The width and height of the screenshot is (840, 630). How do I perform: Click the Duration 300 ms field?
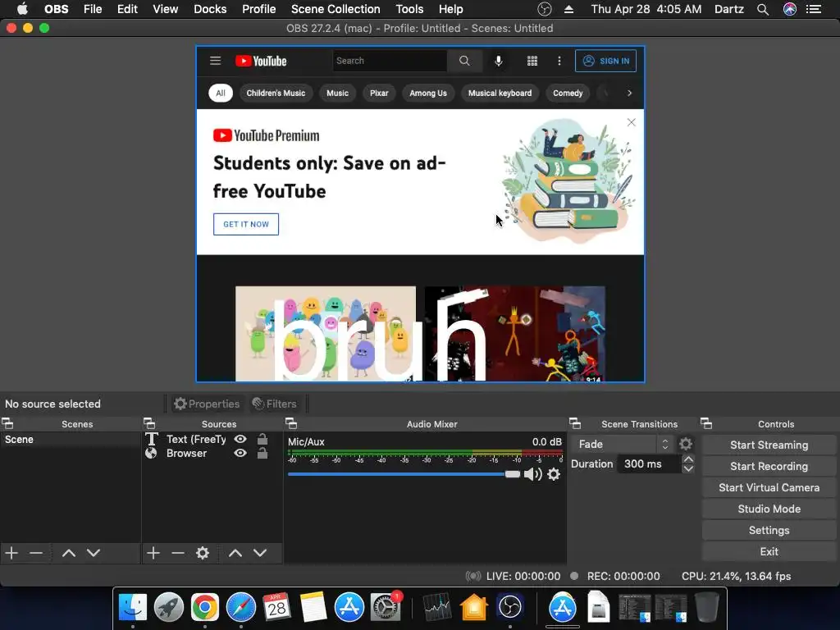click(648, 464)
